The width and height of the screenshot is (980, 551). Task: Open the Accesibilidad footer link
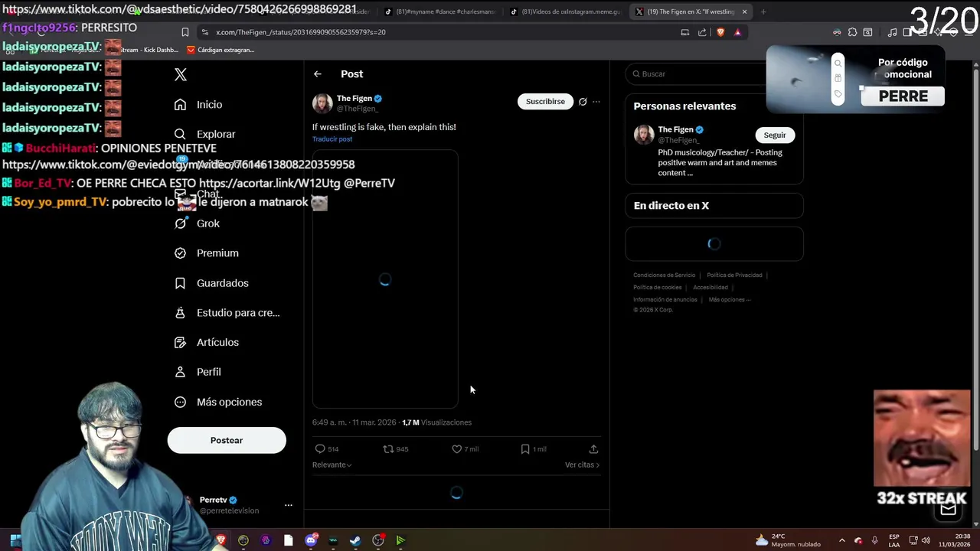pyautogui.click(x=710, y=288)
